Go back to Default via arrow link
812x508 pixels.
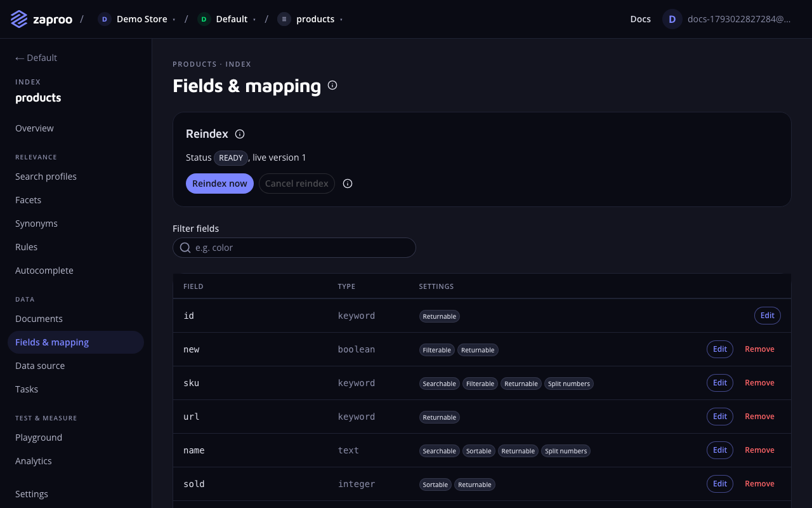pyautogui.click(x=36, y=58)
